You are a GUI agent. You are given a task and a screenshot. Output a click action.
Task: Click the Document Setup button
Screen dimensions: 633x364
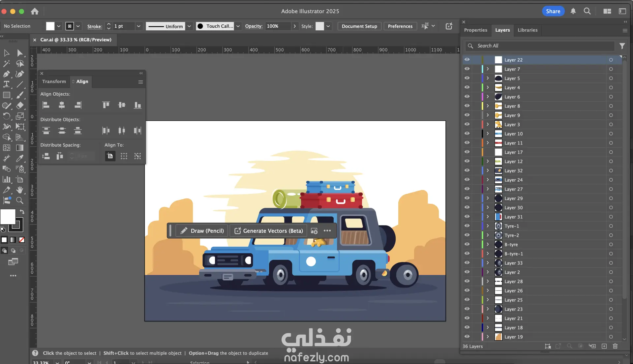click(x=359, y=26)
